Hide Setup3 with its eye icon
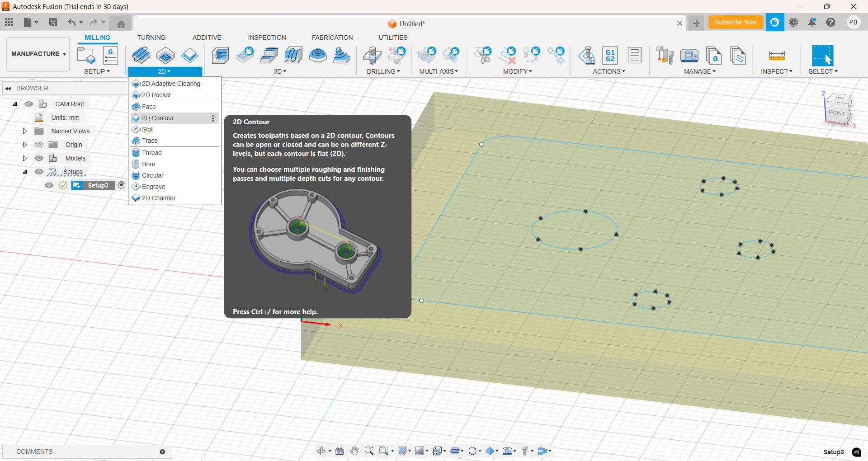Image resolution: width=868 pixels, height=461 pixels. tap(49, 185)
